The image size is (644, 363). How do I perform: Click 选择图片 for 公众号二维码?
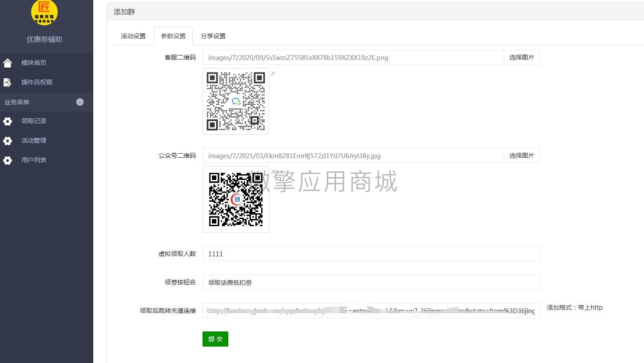[x=521, y=156]
